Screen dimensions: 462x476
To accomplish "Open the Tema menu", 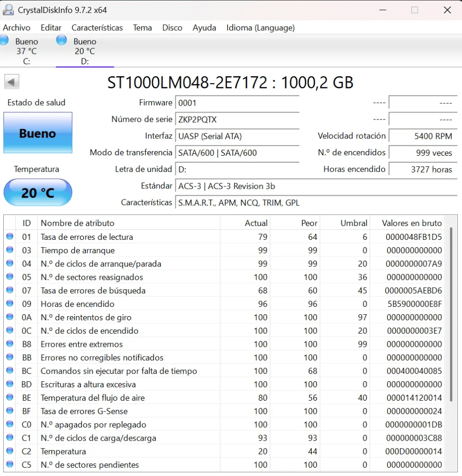I will (142, 27).
